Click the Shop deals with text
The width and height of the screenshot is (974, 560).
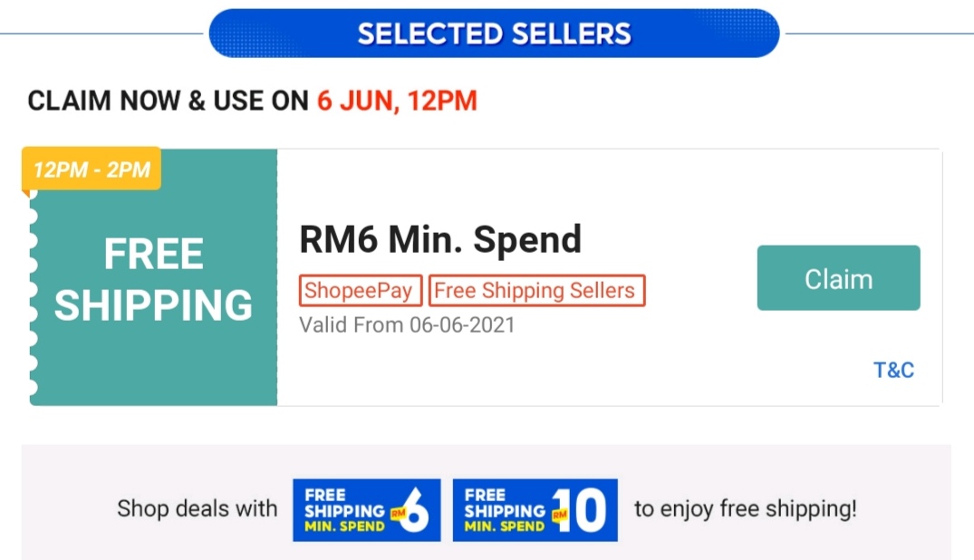(x=197, y=509)
